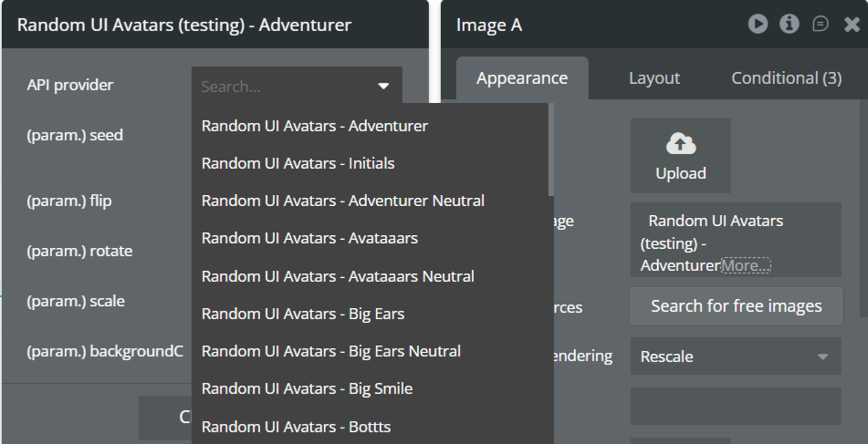Close the Image A property panel
Image resolution: width=868 pixels, height=444 pixels.
852,25
